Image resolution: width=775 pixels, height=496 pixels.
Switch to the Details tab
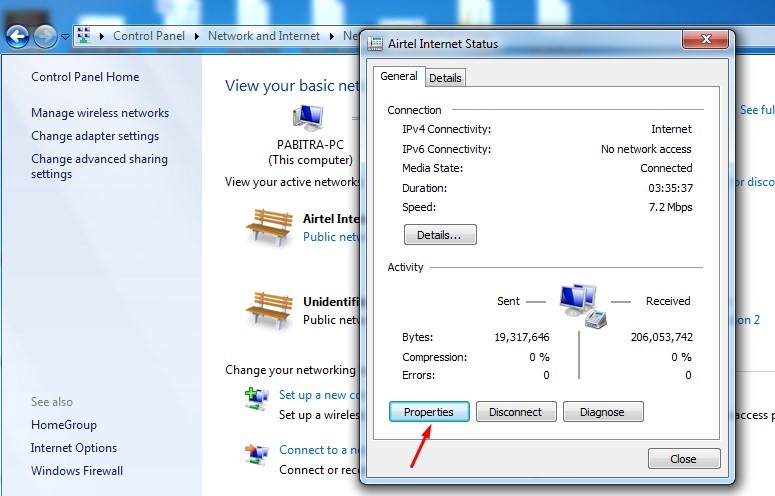[x=445, y=78]
